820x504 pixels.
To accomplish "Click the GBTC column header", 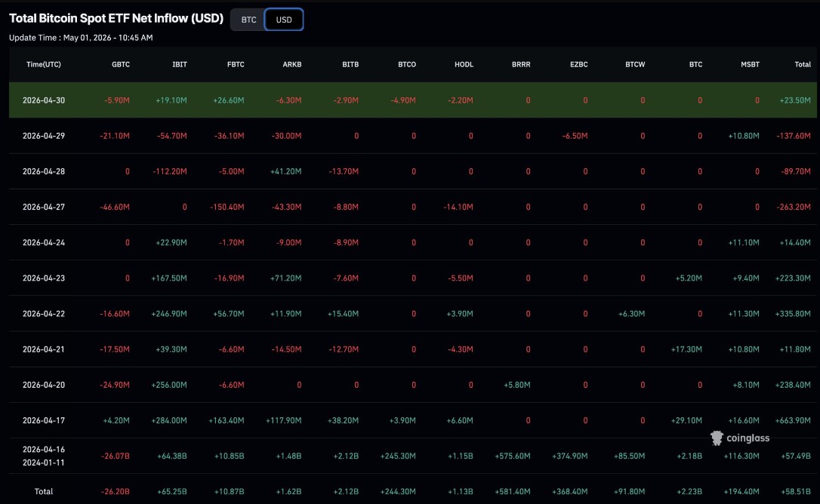I will 121,64.
